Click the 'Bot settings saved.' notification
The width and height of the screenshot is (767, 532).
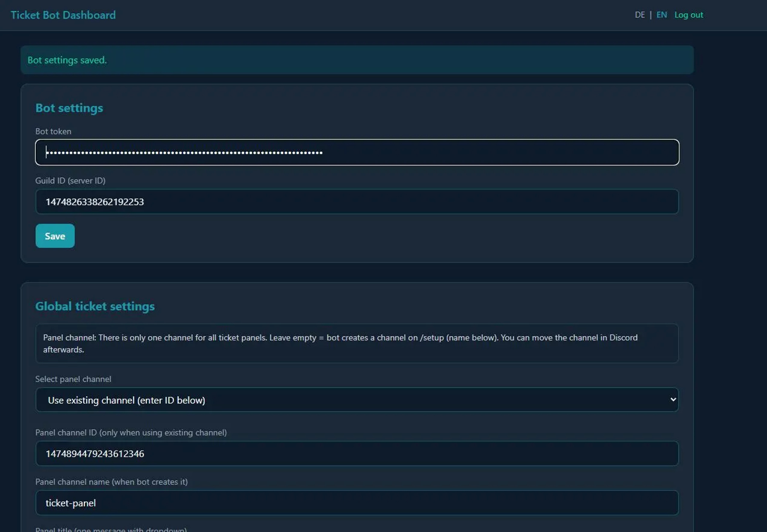coord(357,60)
